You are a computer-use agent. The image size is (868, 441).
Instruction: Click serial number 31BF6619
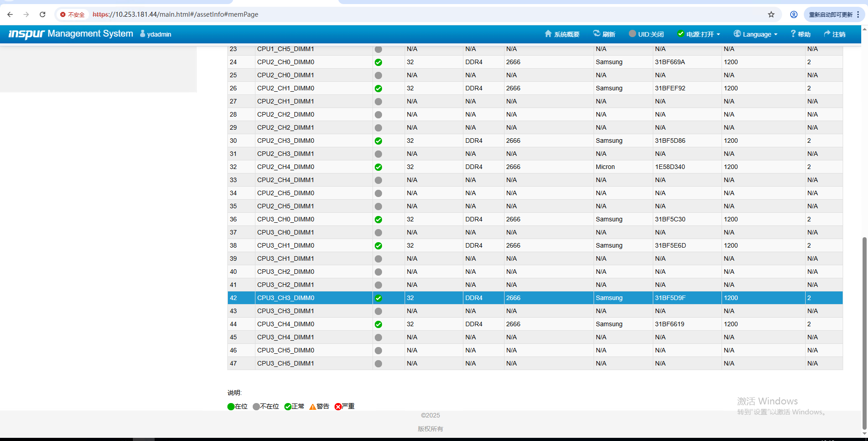(x=670, y=324)
